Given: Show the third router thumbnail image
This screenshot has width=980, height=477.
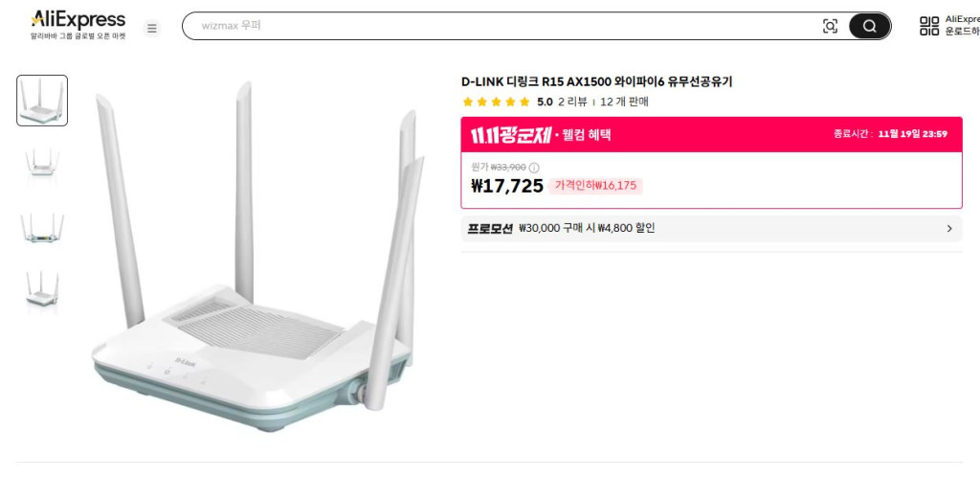Looking at the screenshot, I should 42,227.
